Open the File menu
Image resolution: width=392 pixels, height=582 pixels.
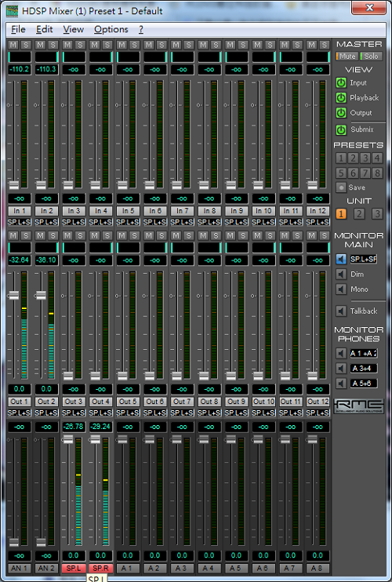click(x=18, y=29)
